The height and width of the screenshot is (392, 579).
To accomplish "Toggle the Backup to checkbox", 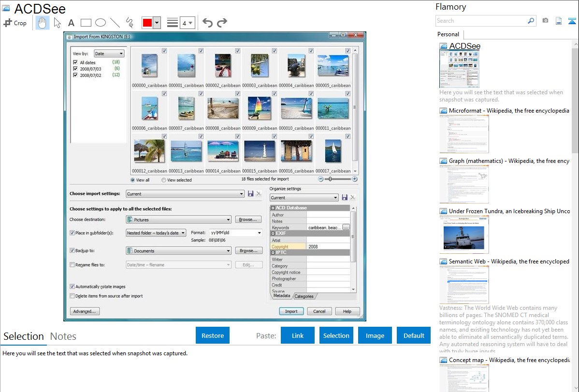I will coord(72,250).
